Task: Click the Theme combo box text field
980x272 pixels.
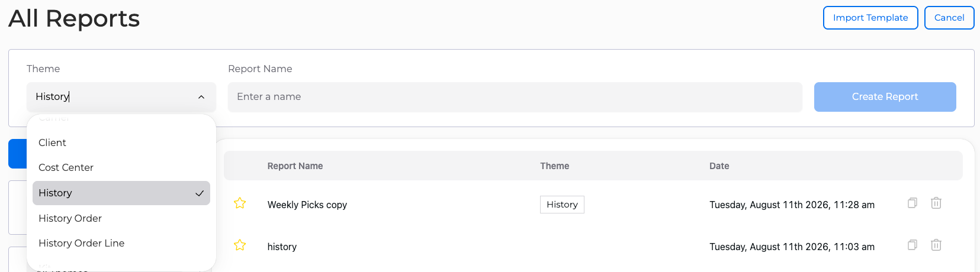Action: point(113,97)
